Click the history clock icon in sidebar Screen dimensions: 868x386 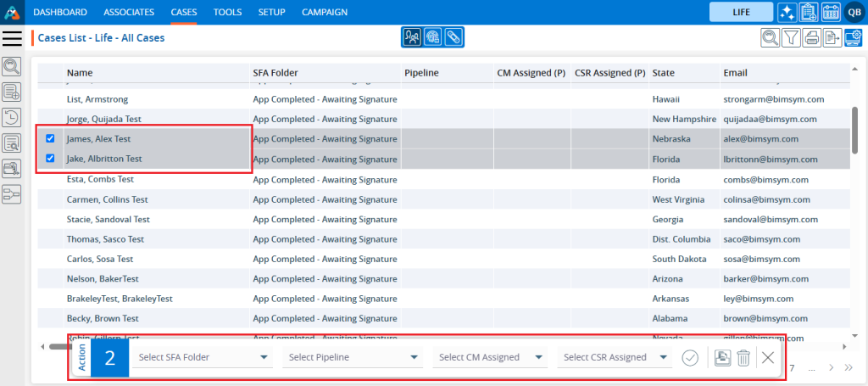point(12,118)
